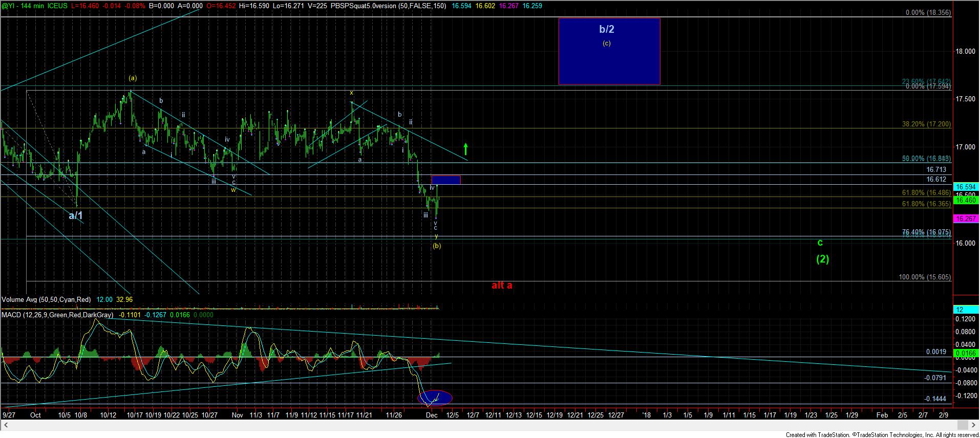This screenshot has height=438, width=980.
Task: Click the green (2) wave label
Action: (822, 259)
